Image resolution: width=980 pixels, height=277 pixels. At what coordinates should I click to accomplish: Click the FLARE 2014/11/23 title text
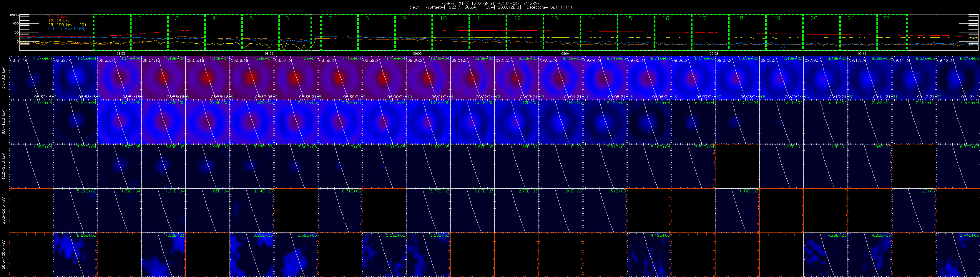(x=490, y=4)
